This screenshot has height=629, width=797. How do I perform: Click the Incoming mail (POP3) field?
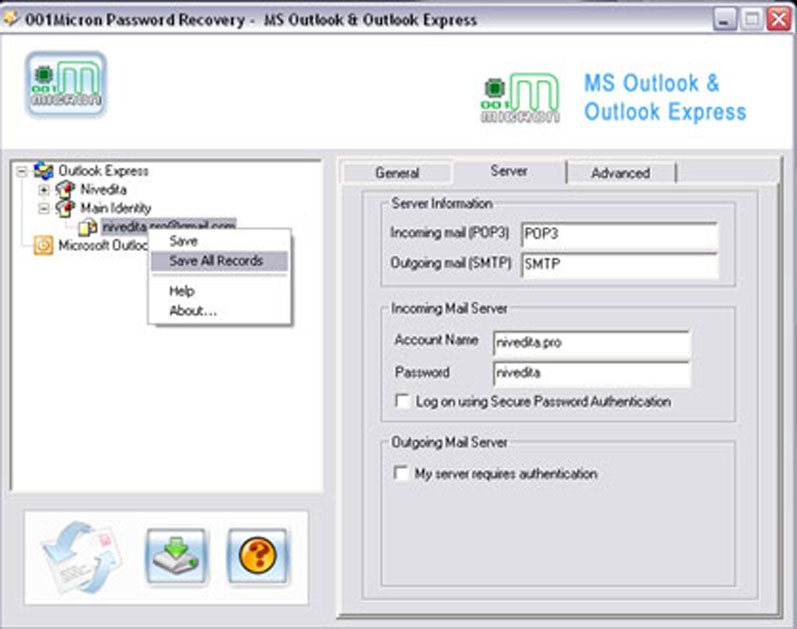[x=619, y=234]
